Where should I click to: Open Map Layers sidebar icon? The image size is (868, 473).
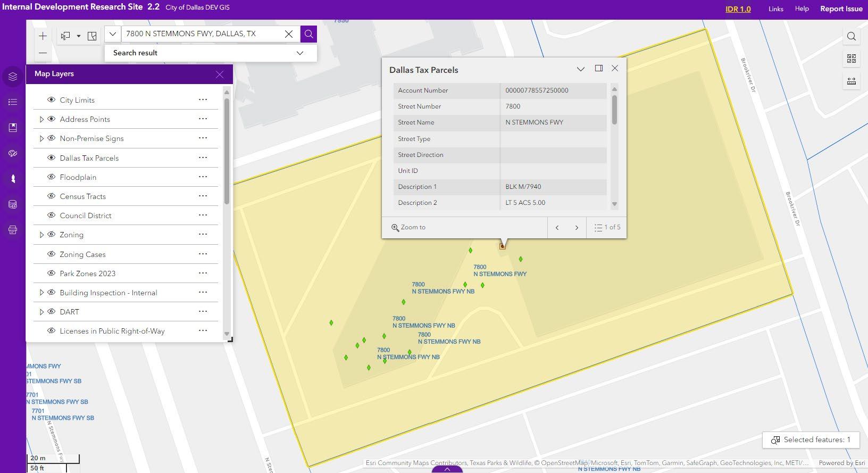point(13,77)
